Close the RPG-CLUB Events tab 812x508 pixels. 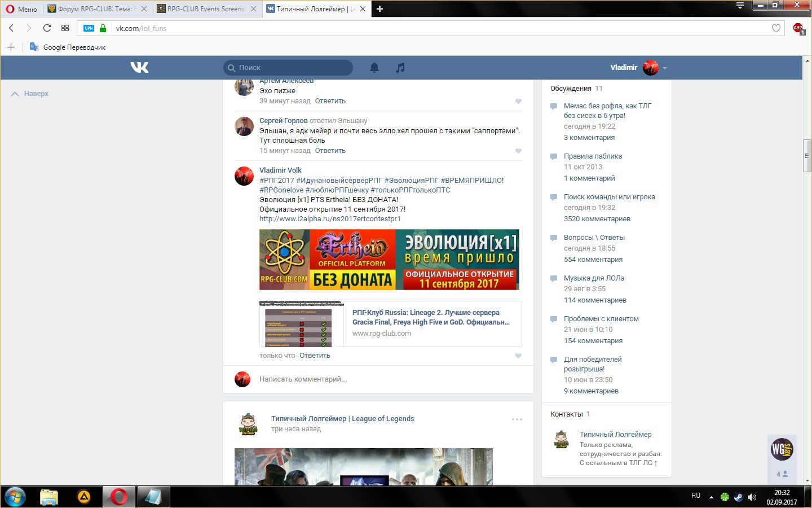(x=253, y=9)
